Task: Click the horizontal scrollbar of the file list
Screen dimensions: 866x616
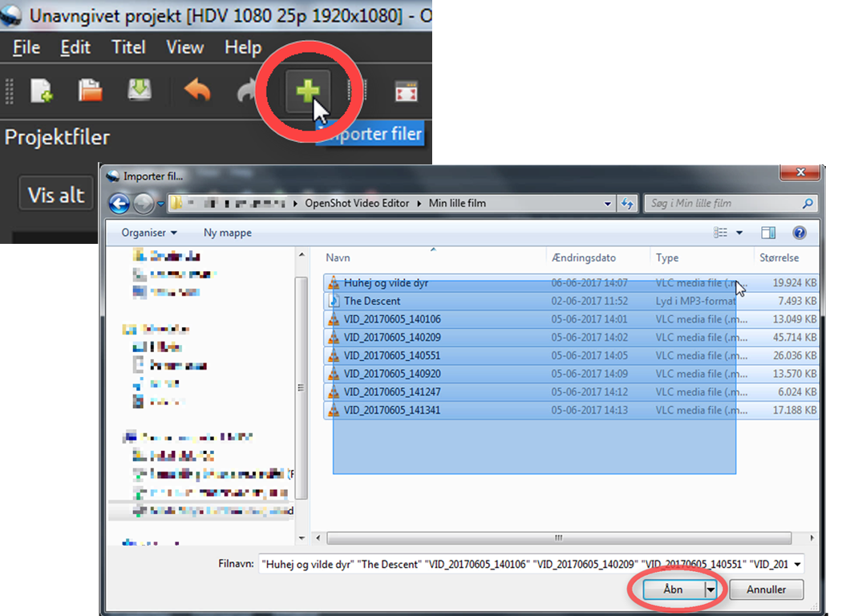Action: click(x=559, y=538)
